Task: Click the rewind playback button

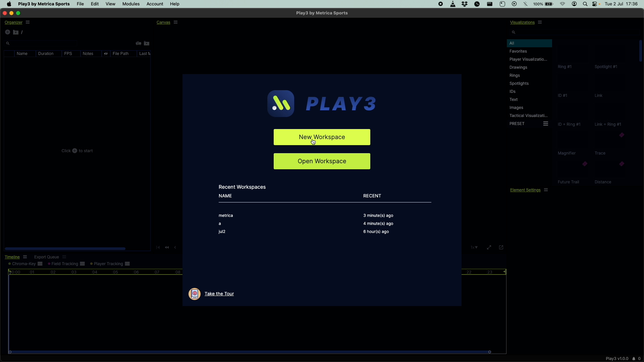Action: [167, 247]
